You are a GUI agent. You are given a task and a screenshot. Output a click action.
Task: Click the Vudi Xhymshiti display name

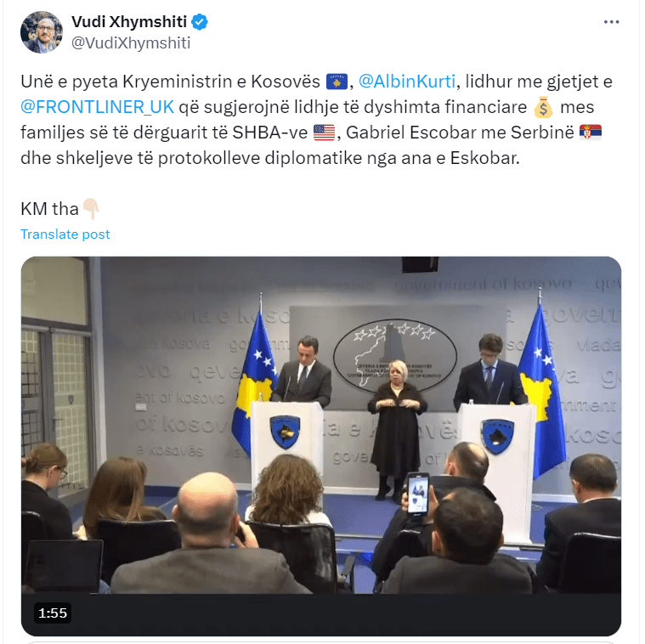point(129,22)
